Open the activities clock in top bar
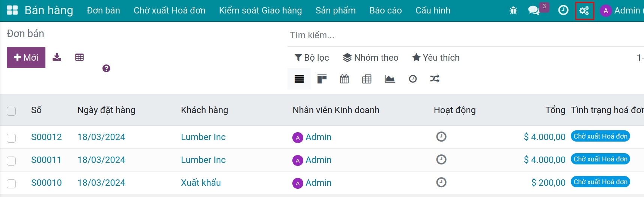Screen dimensions: 644x197 [563, 10]
